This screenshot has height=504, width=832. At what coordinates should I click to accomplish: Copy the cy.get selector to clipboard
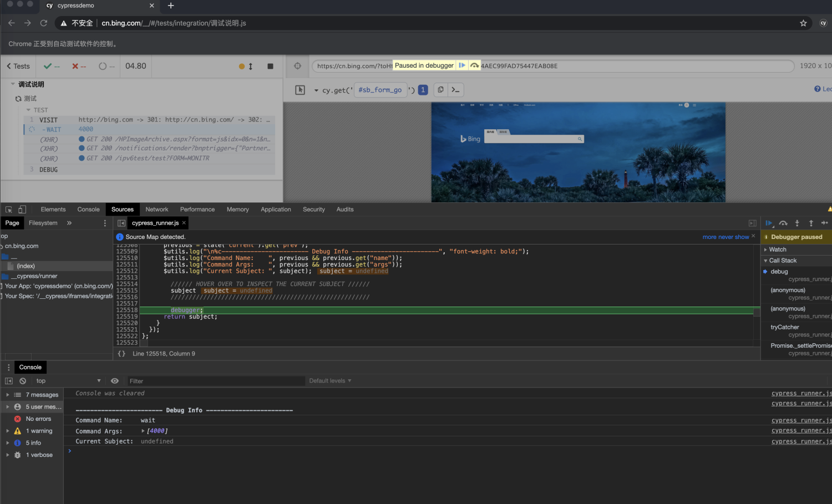point(440,90)
